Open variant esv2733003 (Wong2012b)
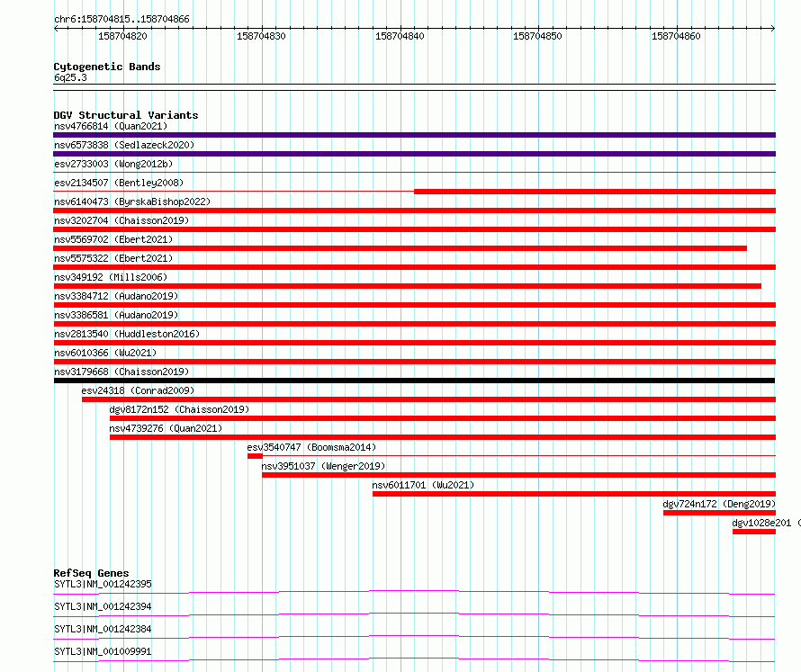 [113, 164]
